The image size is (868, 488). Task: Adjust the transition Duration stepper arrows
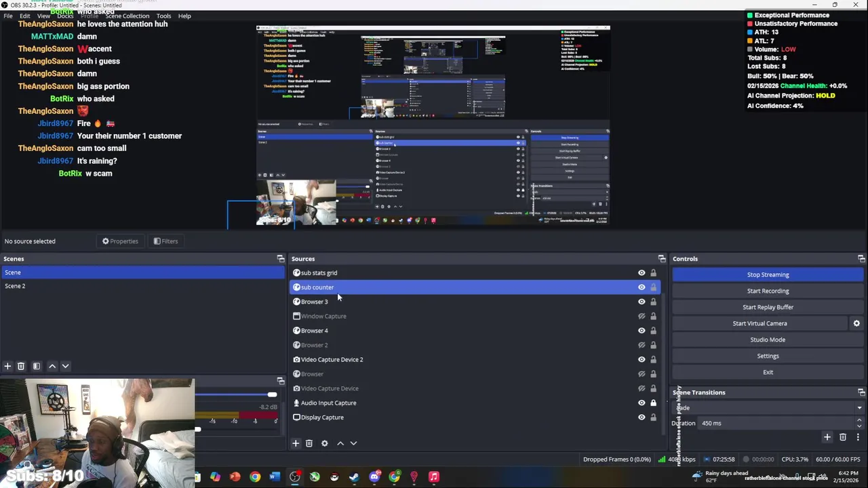click(859, 423)
